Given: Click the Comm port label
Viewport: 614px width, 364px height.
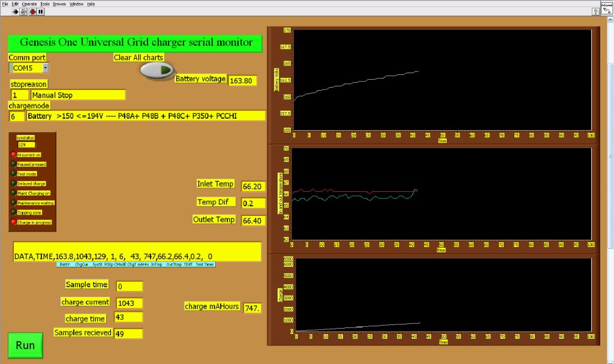Looking at the screenshot, I should point(27,58).
